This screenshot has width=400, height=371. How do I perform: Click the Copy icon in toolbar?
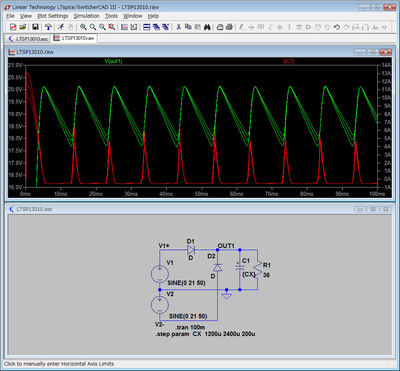click(188, 27)
